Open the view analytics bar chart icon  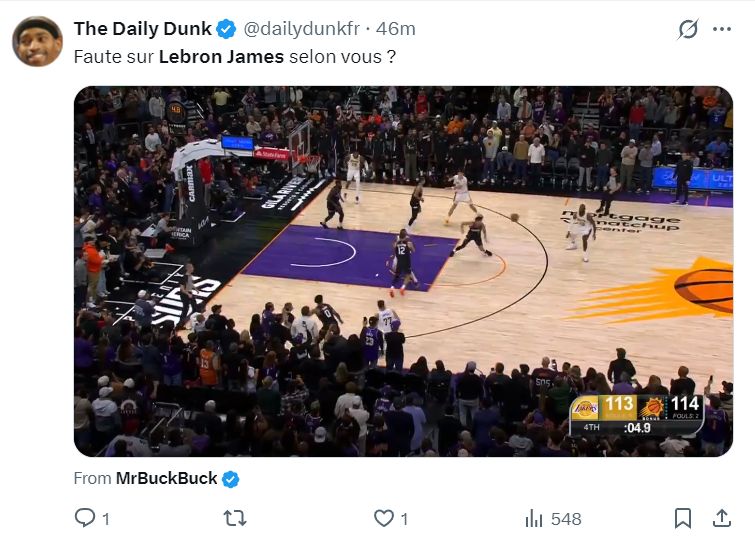coord(533,518)
